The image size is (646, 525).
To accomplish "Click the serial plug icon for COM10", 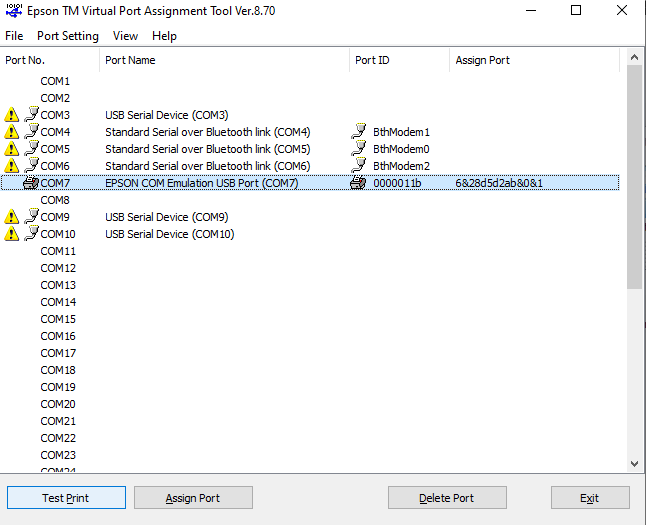I will click(31, 233).
